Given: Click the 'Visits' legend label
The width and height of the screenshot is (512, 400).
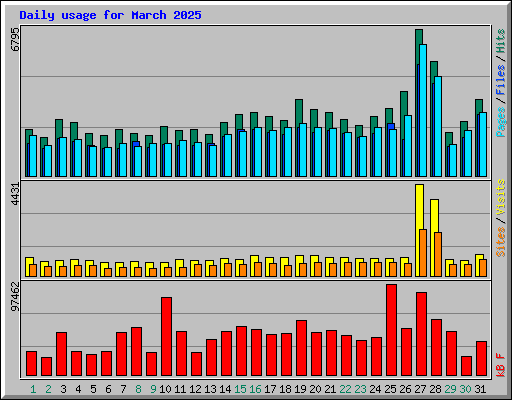Looking at the screenshot, I should pyautogui.click(x=501, y=198).
